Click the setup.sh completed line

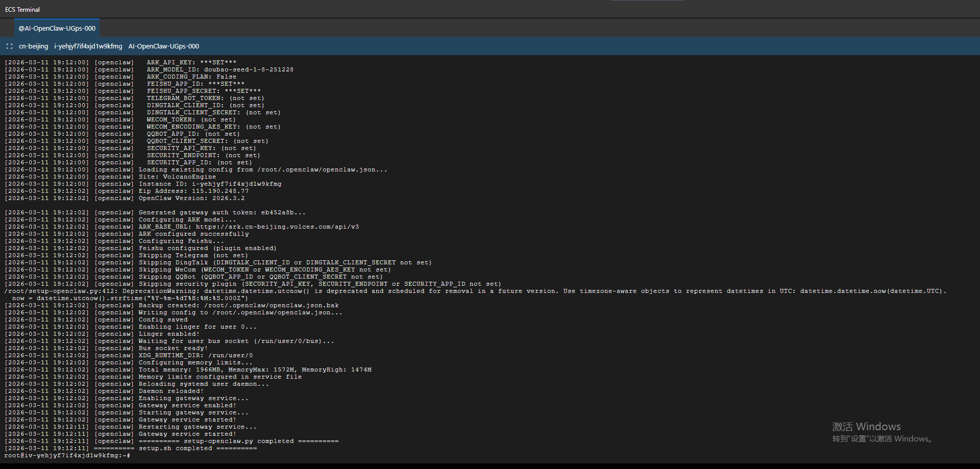tap(131, 449)
